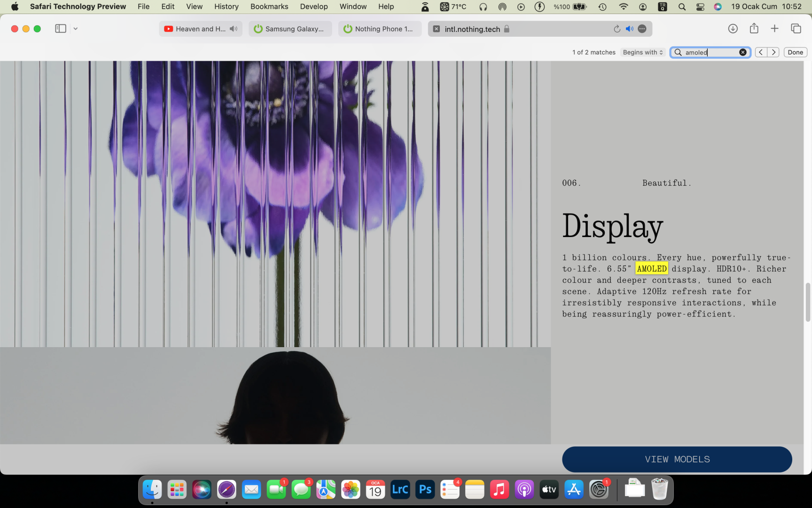This screenshot has height=508, width=812.
Task: Open the History menu
Action: point(226,7)
